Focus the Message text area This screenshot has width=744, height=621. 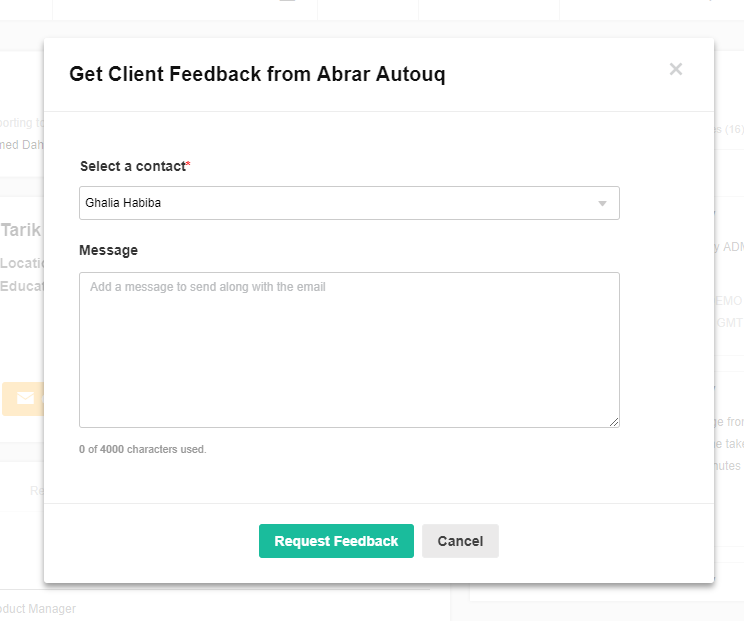(x=349, y=350)
